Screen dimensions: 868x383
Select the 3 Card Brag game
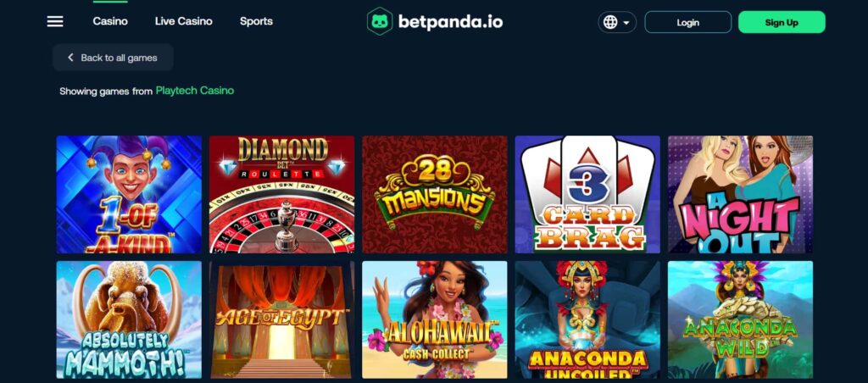pyautogui.click(x=587, y=194)
